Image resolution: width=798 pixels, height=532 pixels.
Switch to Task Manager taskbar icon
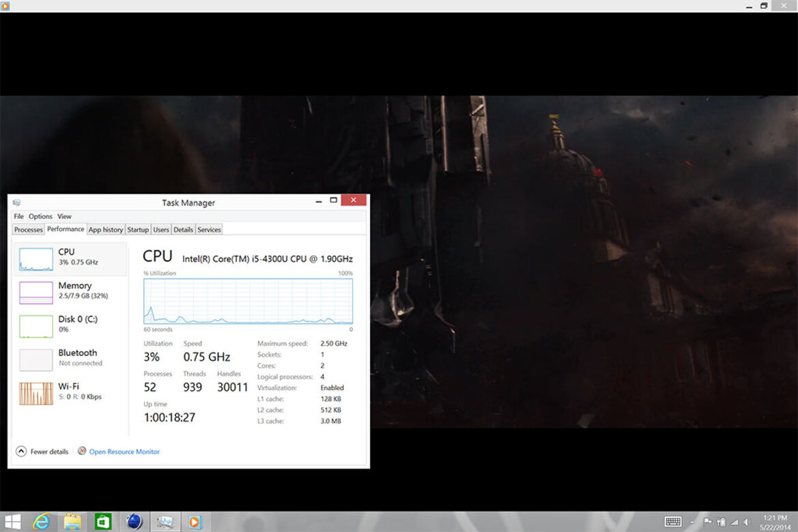[x=165, y=521]
